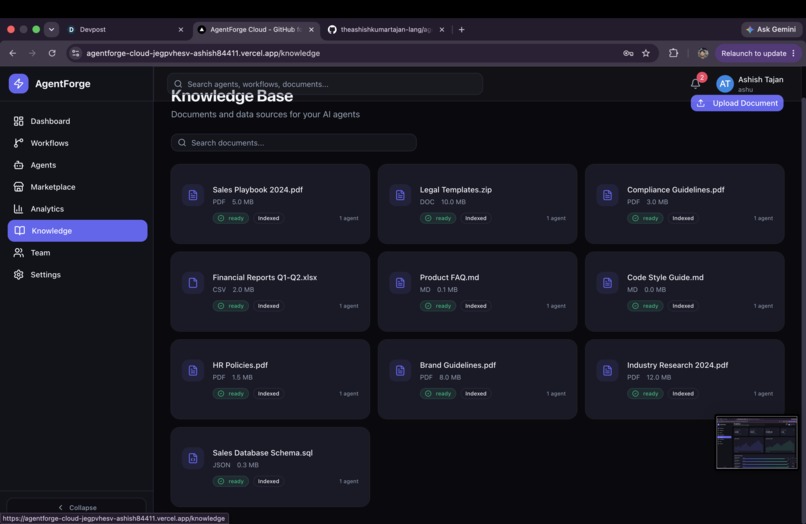This screenshot has height=524, width=806.
Task: Open the Legal Templates.zip title
Action: click(455, 190)
